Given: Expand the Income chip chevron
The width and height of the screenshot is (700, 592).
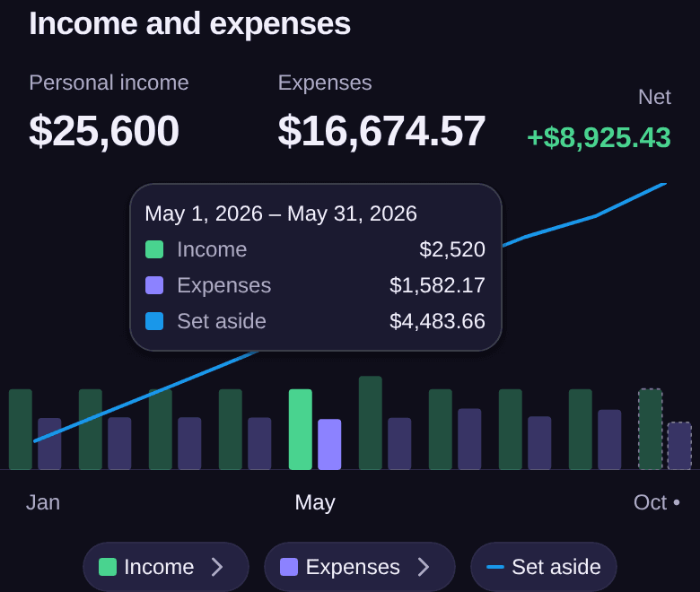Looking at the screenshot, I should coord(217,567).
